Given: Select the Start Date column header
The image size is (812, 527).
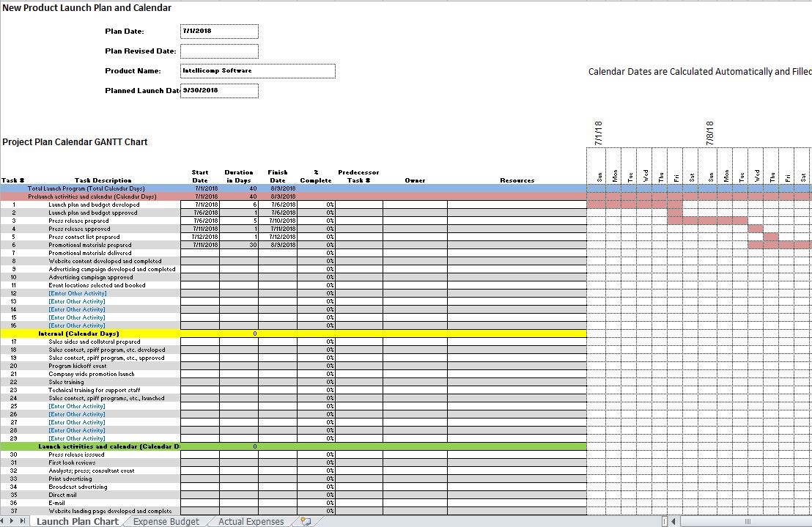Looking at the screenshot, I should point(200,176).
